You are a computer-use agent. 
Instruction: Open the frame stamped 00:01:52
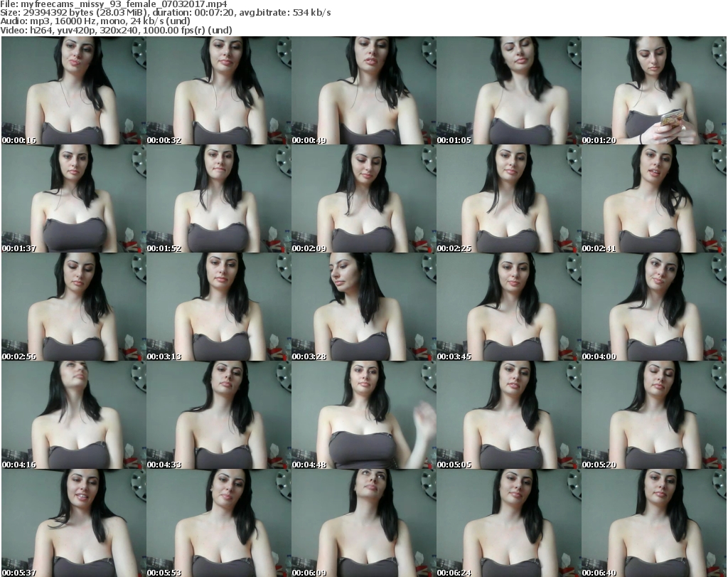(x=219, y=198)
